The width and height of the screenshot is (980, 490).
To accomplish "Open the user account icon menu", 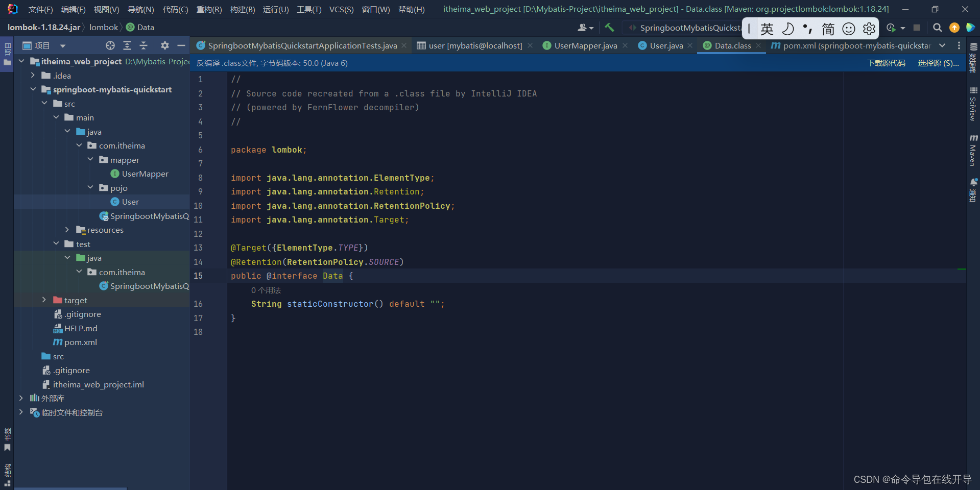I will point(585,28).
